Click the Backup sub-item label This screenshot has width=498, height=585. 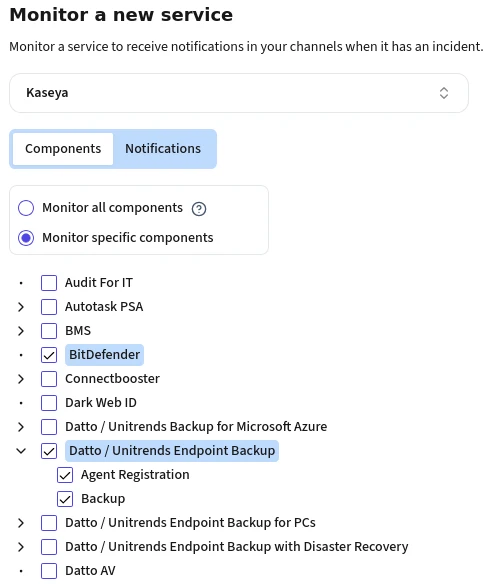(103, 499)
